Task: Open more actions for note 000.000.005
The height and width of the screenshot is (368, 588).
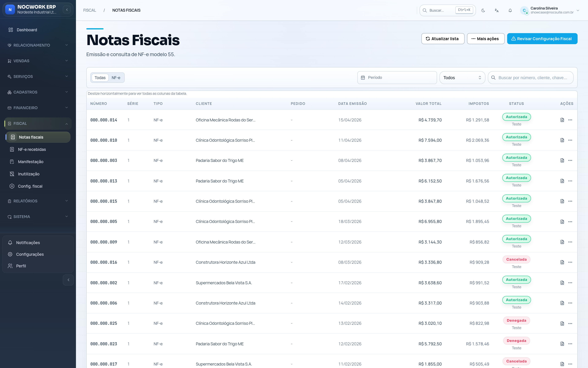Action: (570, 222)
